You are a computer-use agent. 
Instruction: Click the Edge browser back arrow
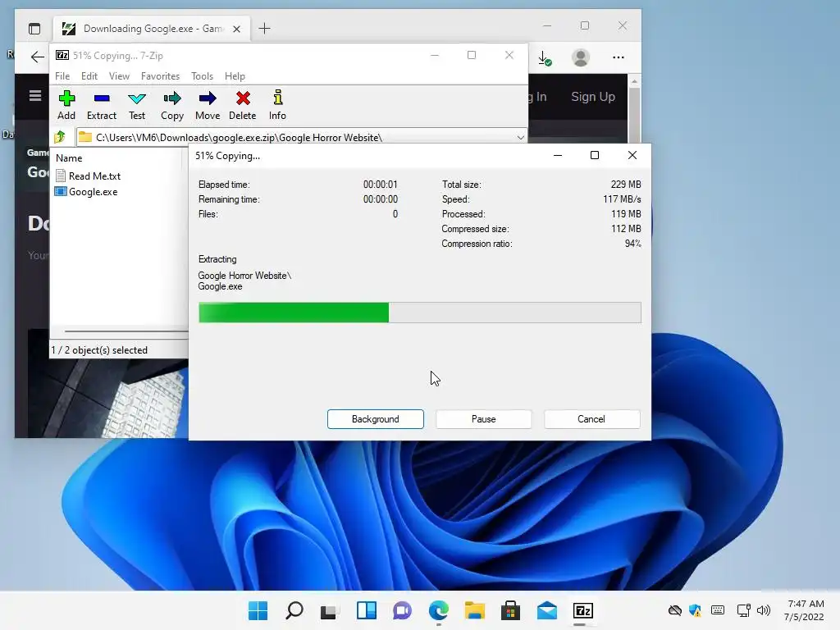pos(37,57)
